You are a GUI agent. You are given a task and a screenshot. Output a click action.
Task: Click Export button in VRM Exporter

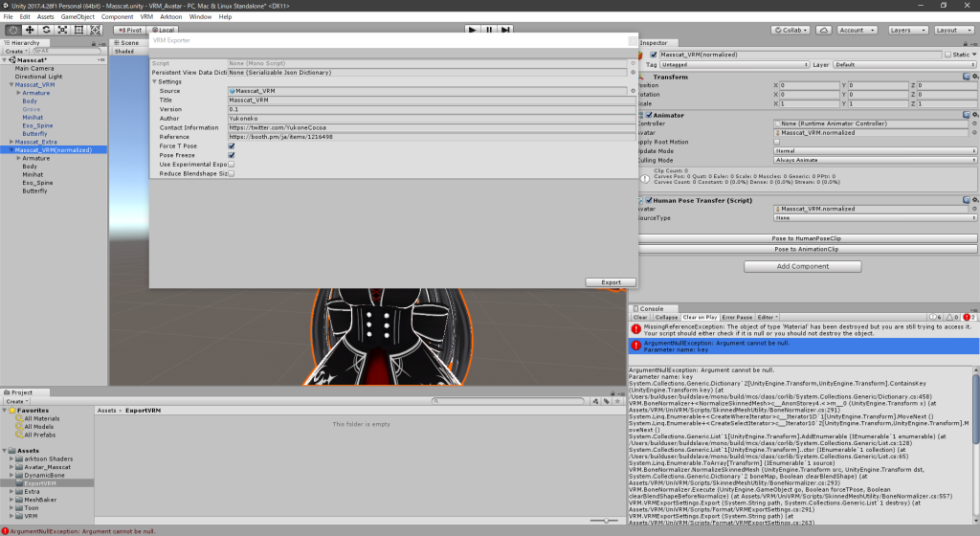611,282
